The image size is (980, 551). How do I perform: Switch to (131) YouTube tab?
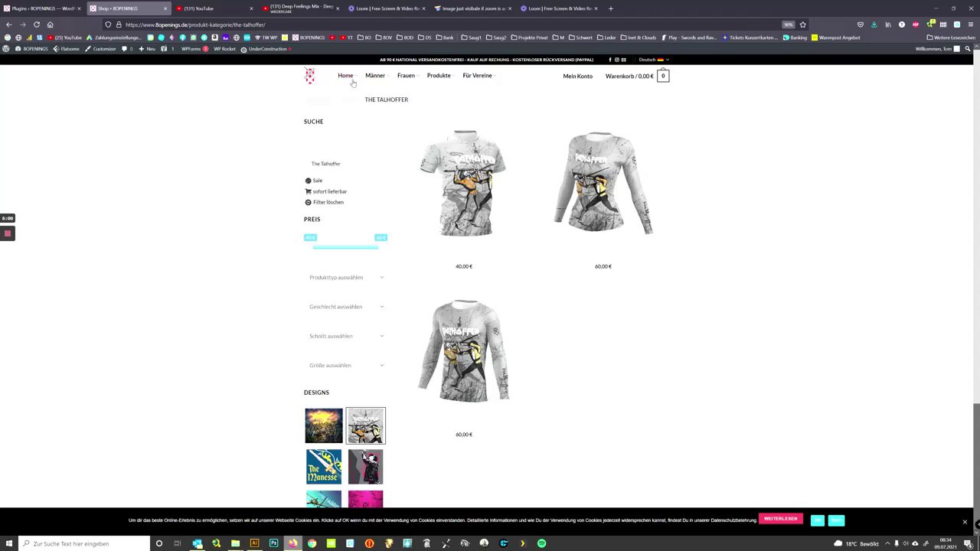pos(213,8)
